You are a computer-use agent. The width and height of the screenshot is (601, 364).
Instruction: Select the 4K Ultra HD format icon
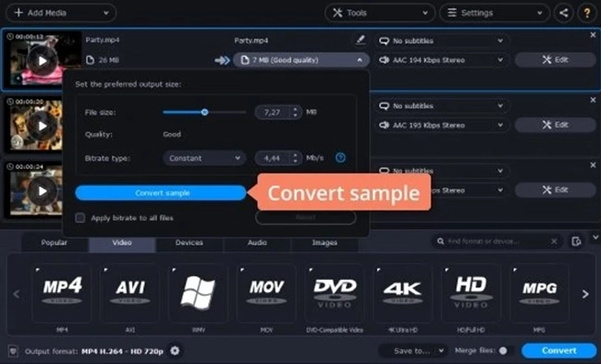coord(403,293)
